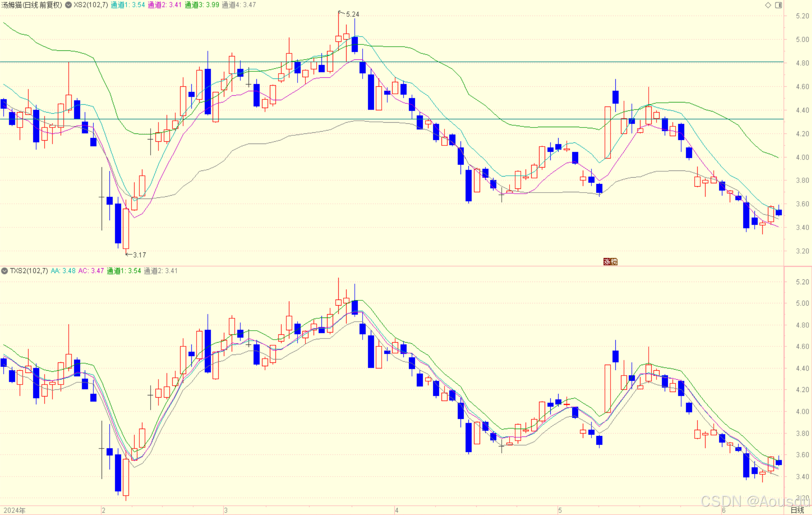Select the gray 通道4: 3.47 legend
812x515 pixels.
pyautogui.click(x=239, y=5)
